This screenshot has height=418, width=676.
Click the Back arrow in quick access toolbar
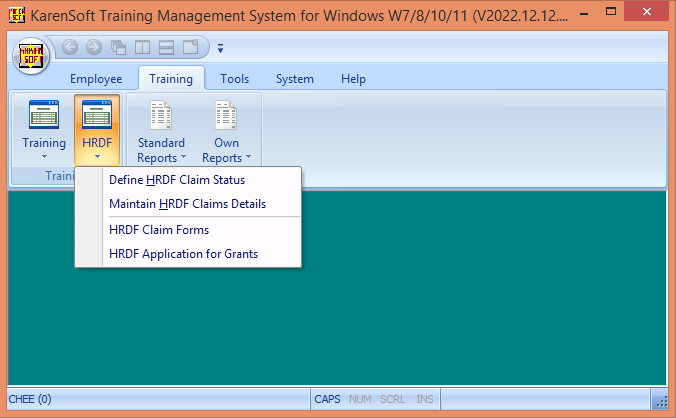[70, 47]
